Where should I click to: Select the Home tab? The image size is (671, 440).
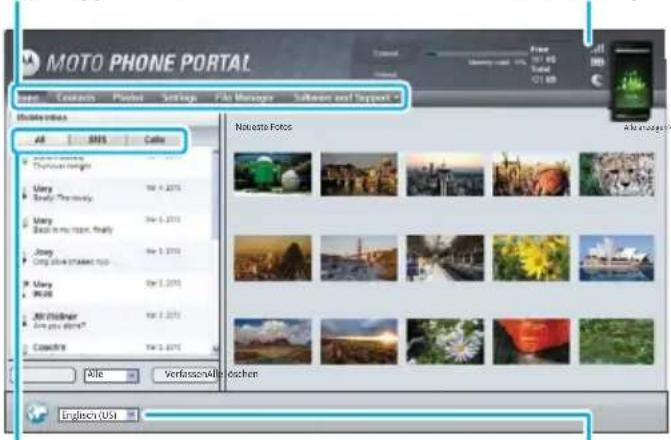click(x=29, y=98)
